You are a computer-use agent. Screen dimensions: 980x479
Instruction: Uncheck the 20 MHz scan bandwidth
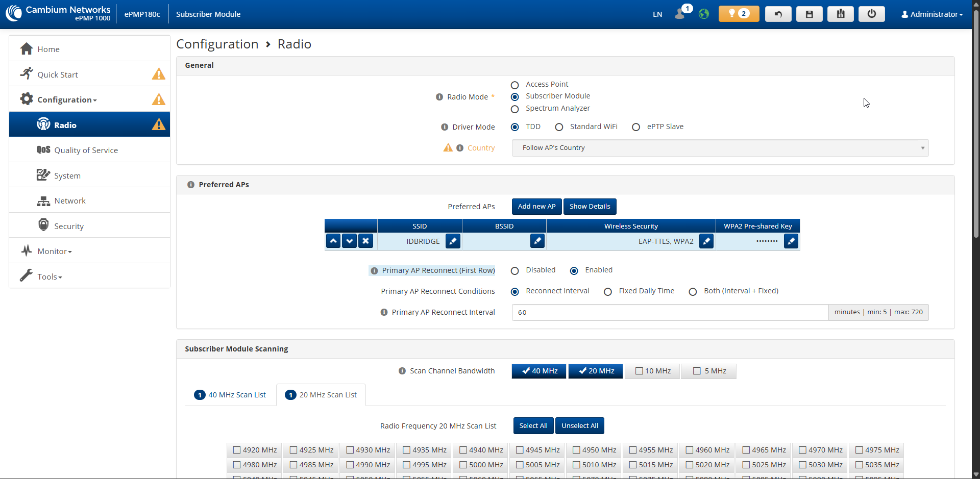pyautogui.click(x=596, y=371)
